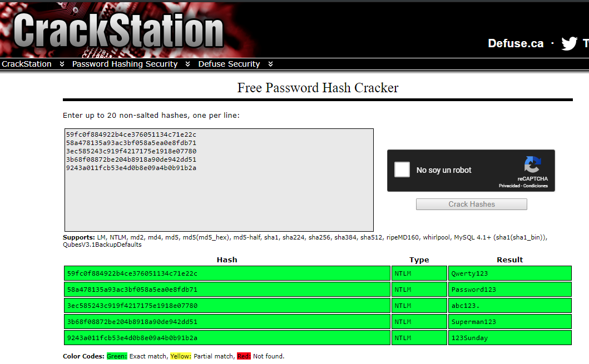
Task: Click the reCAPTCHA logo icon
Action: (533, 164)
